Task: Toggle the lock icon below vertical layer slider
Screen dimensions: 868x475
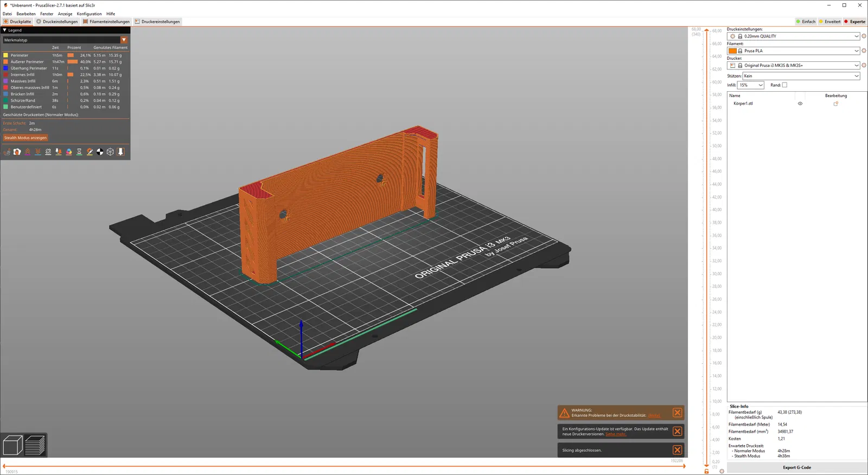Action: coord(706,471)
